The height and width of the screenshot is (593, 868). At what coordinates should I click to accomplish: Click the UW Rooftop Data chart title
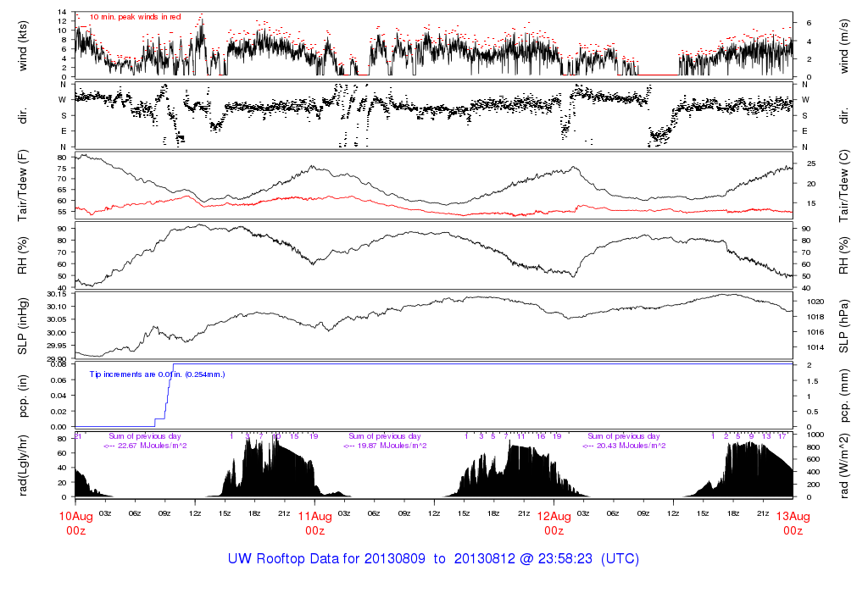click(x=433, y=559)
